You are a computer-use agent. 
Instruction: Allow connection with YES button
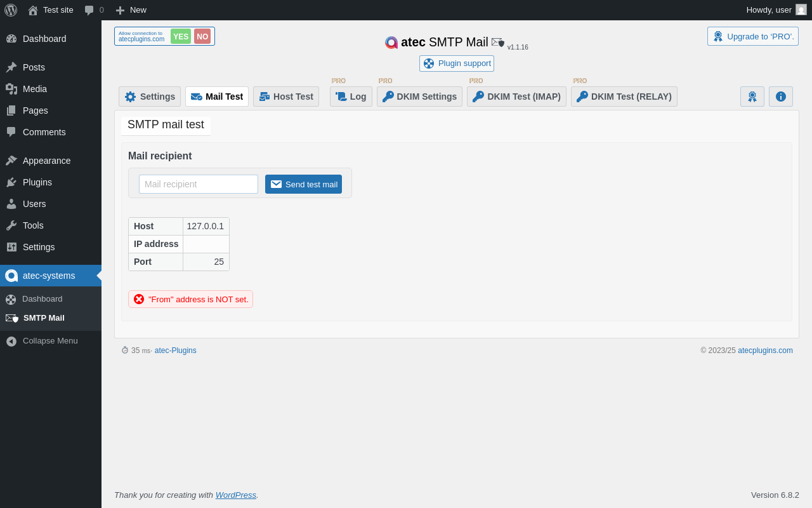tap(181, 36)
